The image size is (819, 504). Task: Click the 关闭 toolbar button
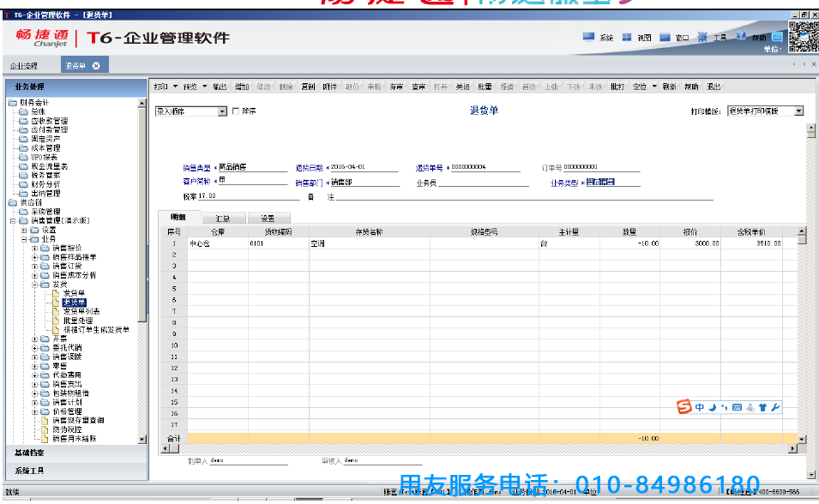(x=463, y=87)
